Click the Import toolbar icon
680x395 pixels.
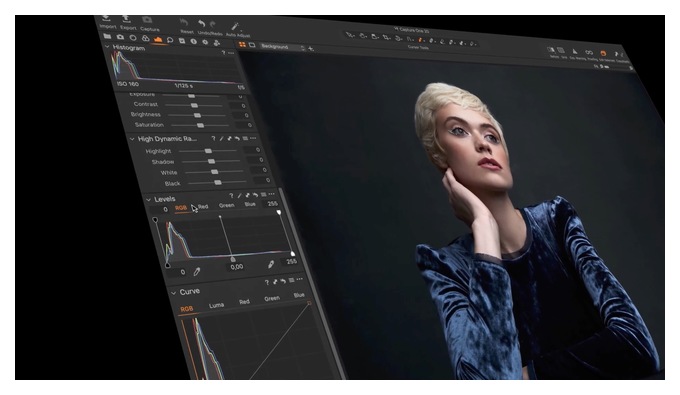(106, 19)
